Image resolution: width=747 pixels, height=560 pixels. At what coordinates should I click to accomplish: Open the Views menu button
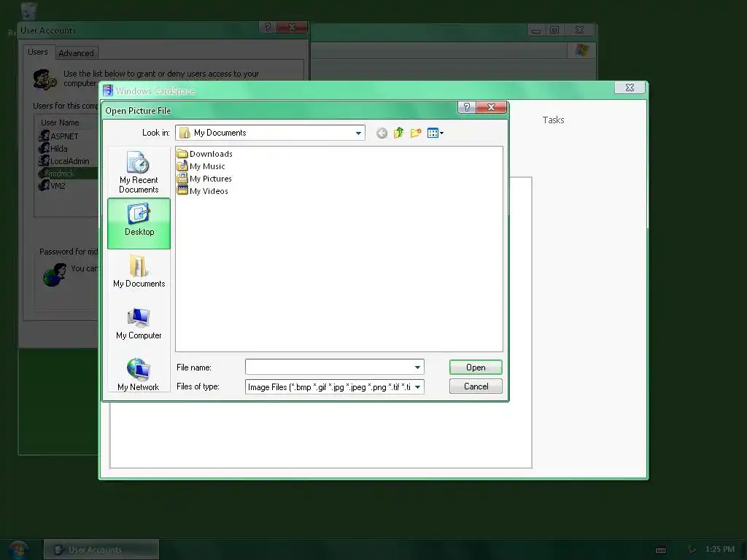click(436, 133)
